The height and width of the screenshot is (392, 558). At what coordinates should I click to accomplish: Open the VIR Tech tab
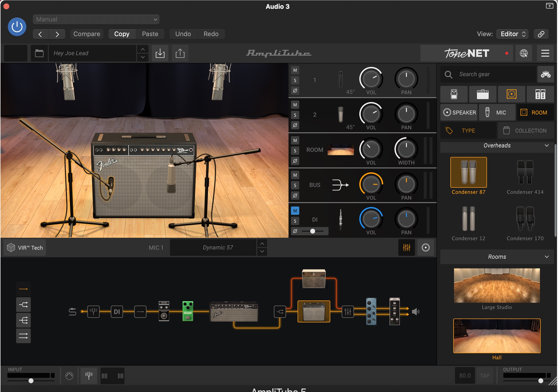pos(25,248)
